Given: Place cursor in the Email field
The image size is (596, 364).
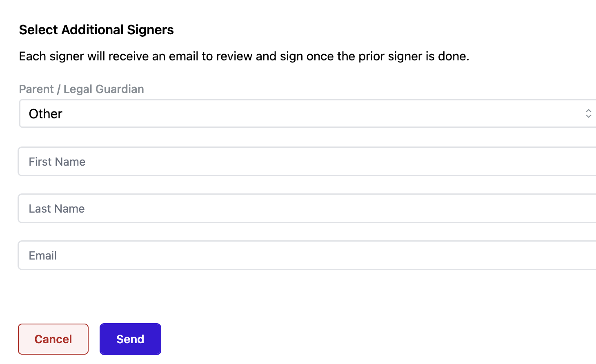Looking at the screenshot, I should point(306,255).
